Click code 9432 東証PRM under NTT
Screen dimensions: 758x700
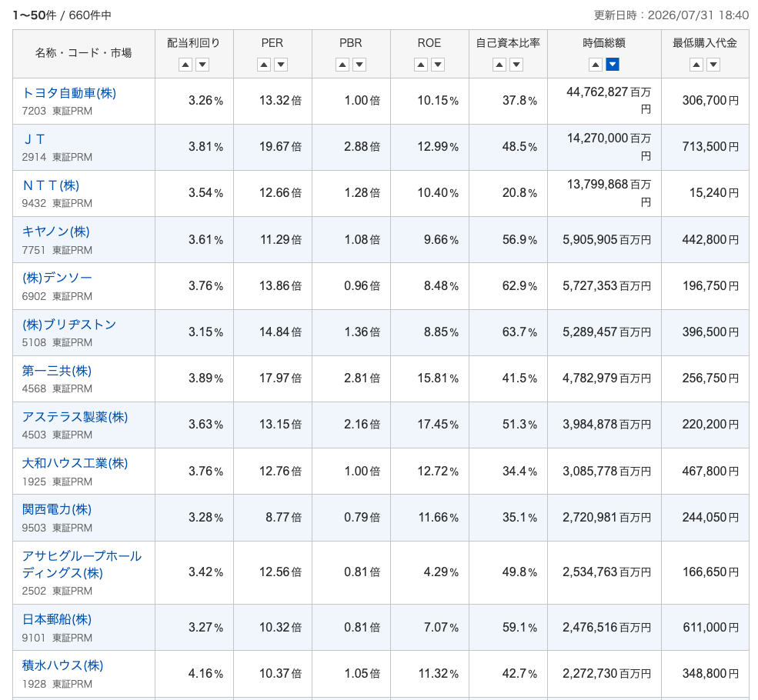click(x=57, y=203)
